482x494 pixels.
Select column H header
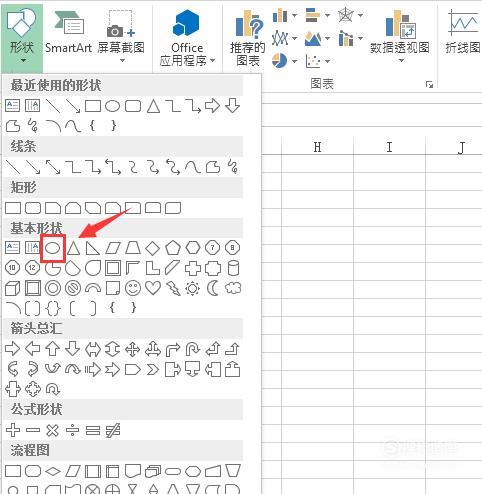coord(317,146)
